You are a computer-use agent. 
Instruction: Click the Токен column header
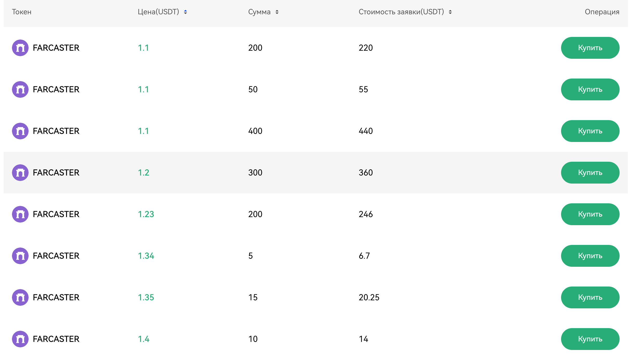coord(22,12)
